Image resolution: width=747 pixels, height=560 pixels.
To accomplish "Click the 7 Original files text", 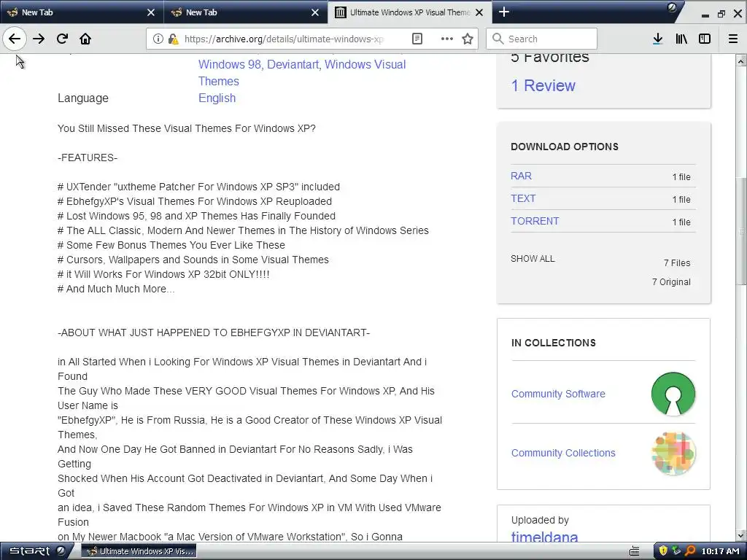I will pos(671,282).
